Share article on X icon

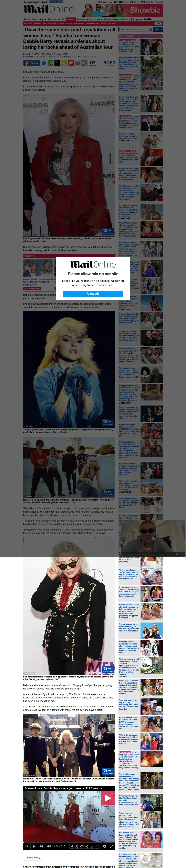click(57, 63)
